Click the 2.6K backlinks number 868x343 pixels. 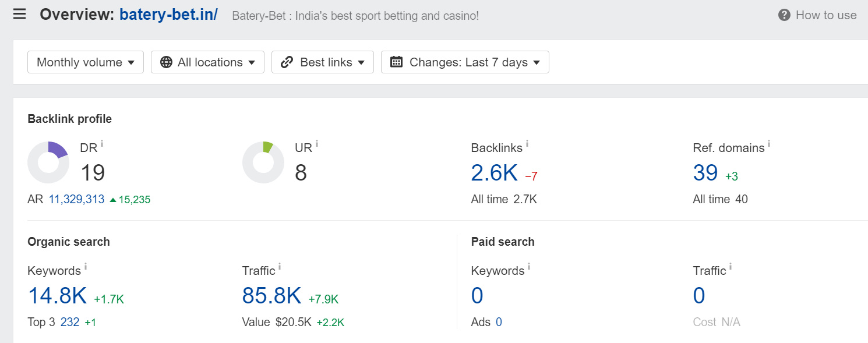coord(494,173)
